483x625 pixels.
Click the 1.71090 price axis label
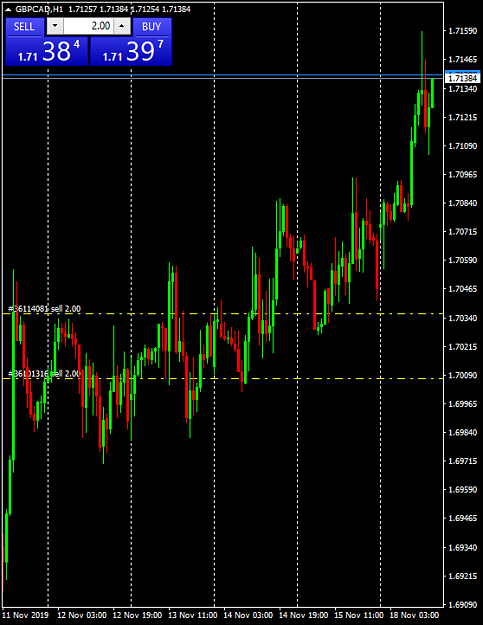click(463, 146)
